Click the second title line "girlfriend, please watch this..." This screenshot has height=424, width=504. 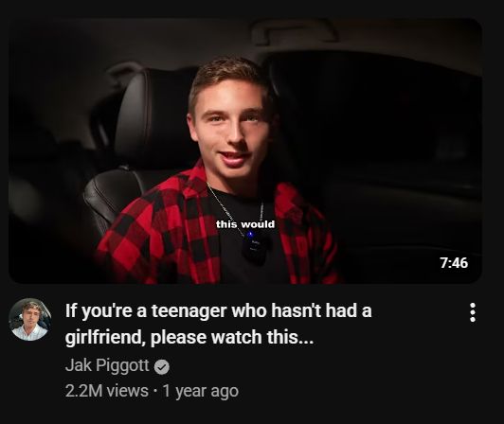pos(189,337)
